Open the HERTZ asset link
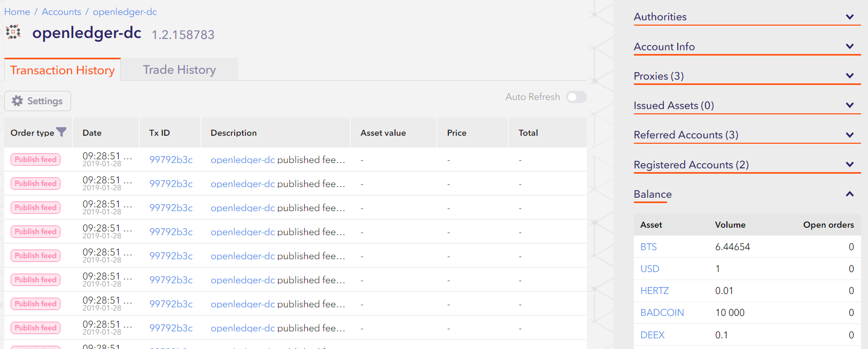The image size is (868, 349). coord(655,291)
